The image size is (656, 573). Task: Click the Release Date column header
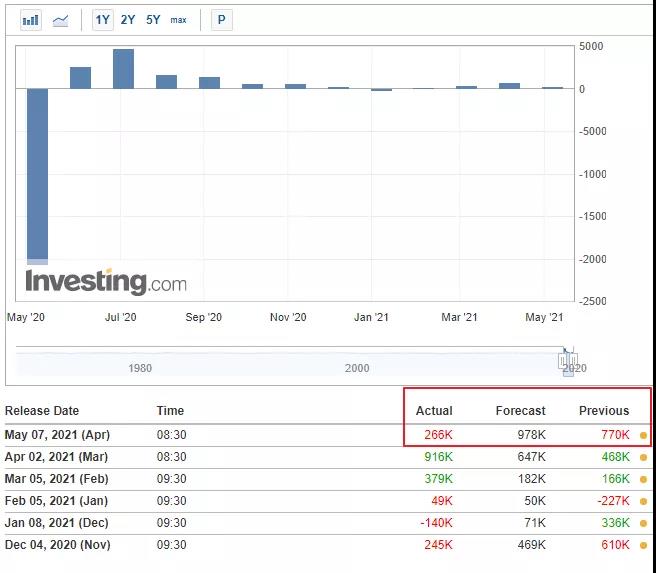[x=42, y=411]
